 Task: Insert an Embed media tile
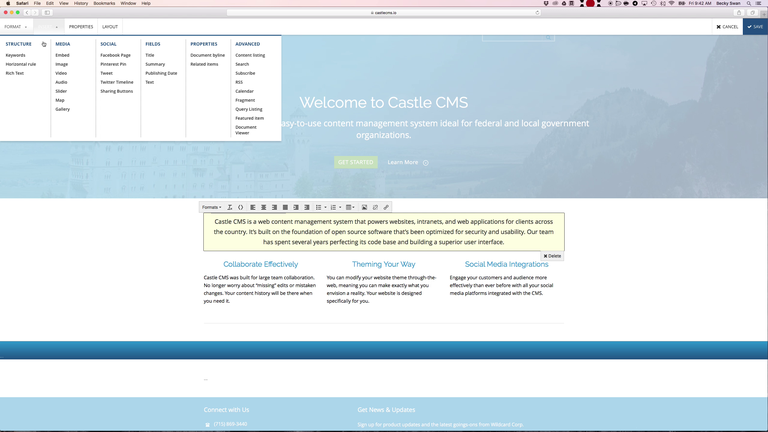tap(62, 55)
